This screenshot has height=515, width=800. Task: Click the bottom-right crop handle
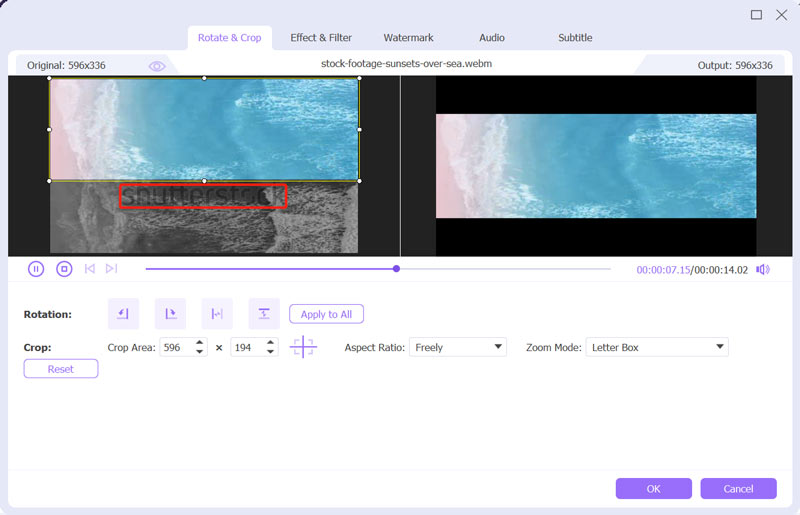point(360,181)
